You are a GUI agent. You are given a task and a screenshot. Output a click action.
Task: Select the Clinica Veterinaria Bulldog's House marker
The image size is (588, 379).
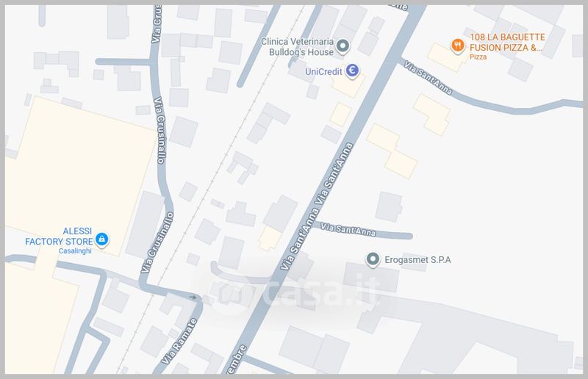pos(342,46)
